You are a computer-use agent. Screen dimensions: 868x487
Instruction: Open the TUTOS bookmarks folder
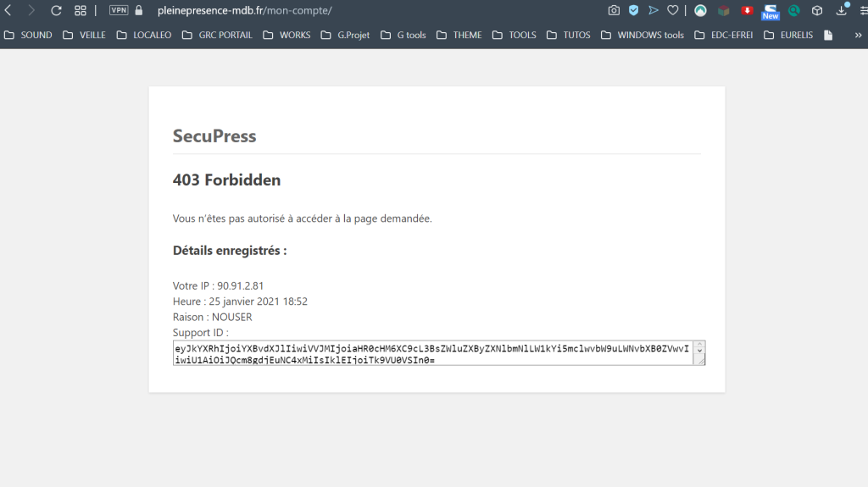(x=569, y=35)
